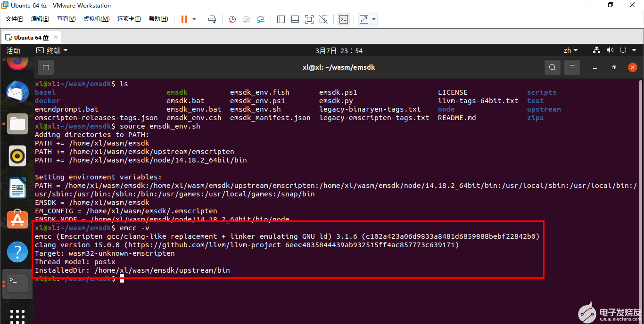Click the terminal title xl@xl: ~/wasm/emsdk
Viewport: 644px width, 324px height.
[x=339, y=67]
